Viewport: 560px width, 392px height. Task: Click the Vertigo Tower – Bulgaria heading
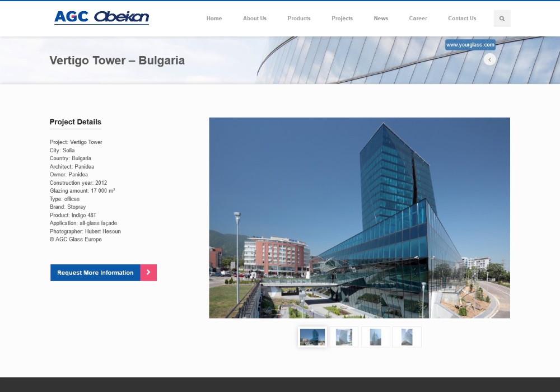[x=117, y=60]
